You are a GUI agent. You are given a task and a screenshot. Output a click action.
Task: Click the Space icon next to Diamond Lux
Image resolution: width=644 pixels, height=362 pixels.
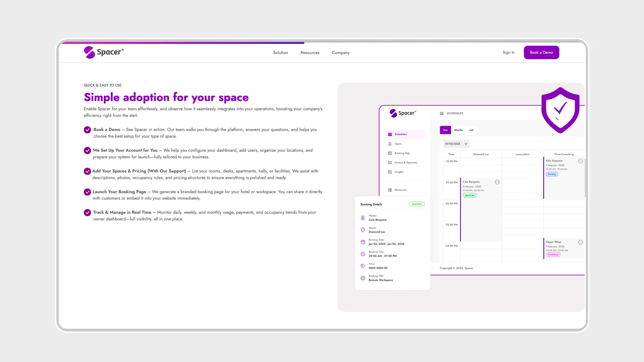coord(363,230)
